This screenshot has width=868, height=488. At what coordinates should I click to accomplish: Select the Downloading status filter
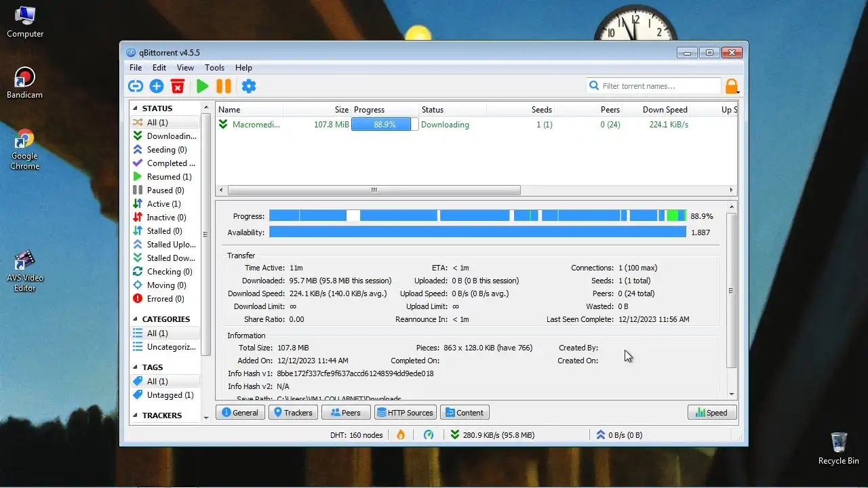pos(165,136)
